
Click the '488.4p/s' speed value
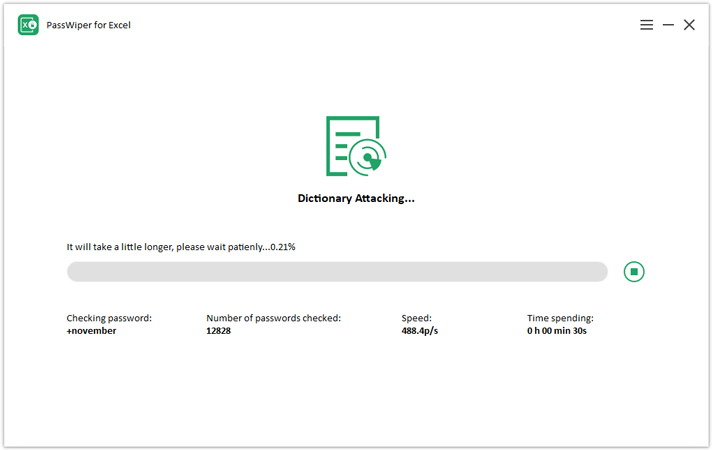pyautogui.click(x=420, y=331)
